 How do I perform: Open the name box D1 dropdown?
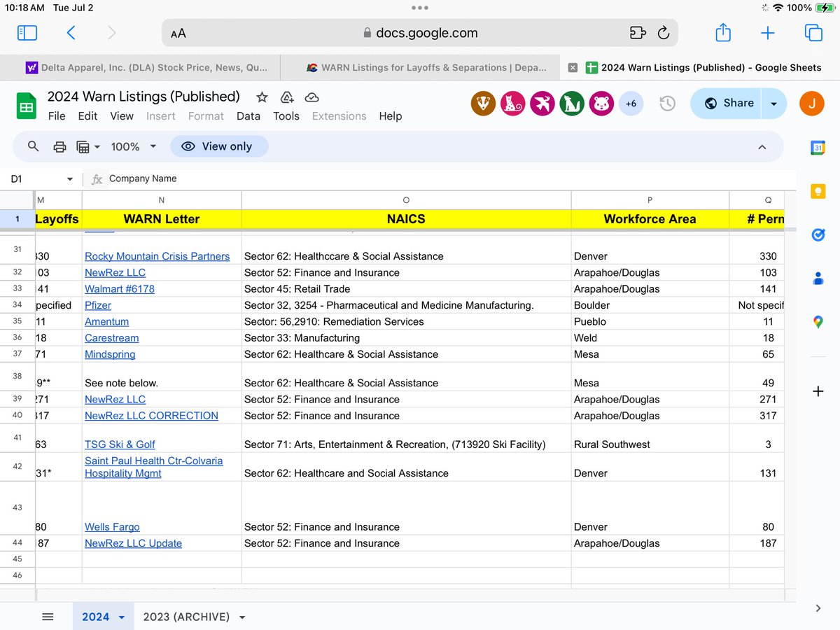(x=69, y=179)
